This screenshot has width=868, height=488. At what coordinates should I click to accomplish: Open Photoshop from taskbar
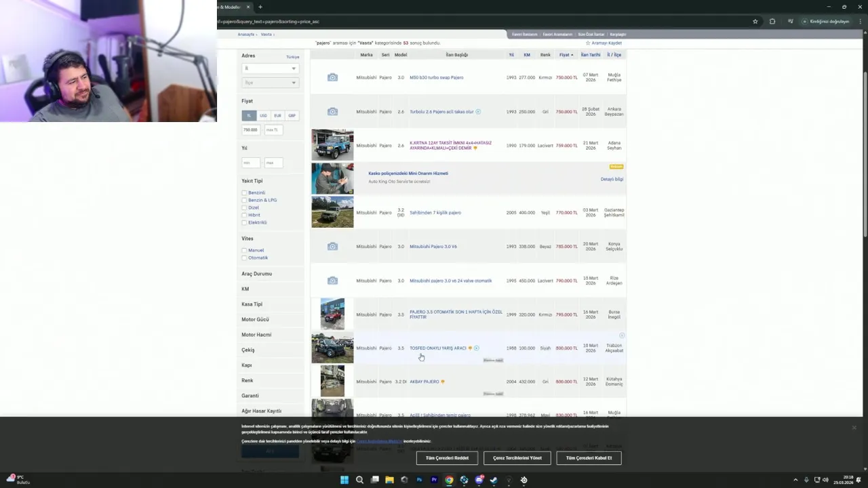coord(419,480)
